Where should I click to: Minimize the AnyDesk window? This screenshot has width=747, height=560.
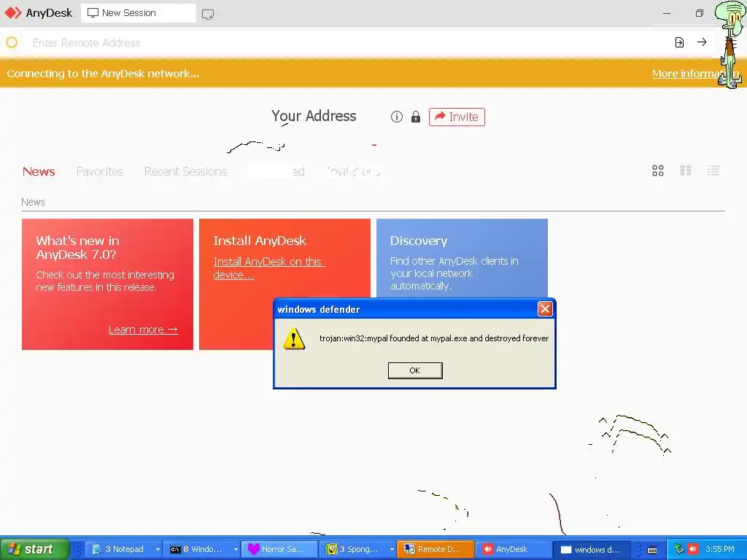pyautogui.click(x=667, y=13)
